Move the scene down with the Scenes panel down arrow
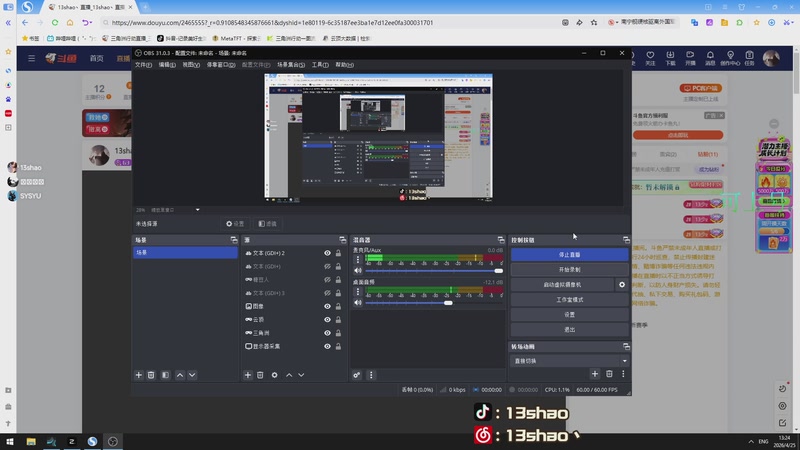The width and height of the screenshot is (800, 450). tap(192, 375)
